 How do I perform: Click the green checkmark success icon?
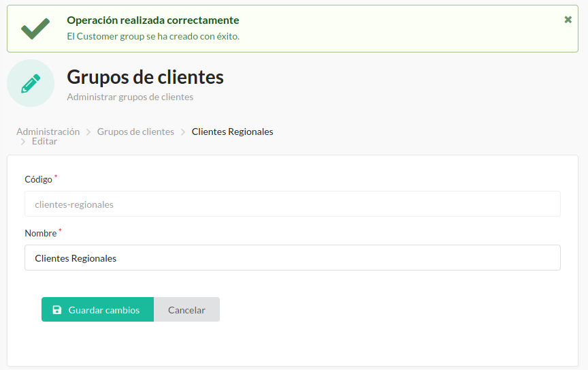click(35, 29)
